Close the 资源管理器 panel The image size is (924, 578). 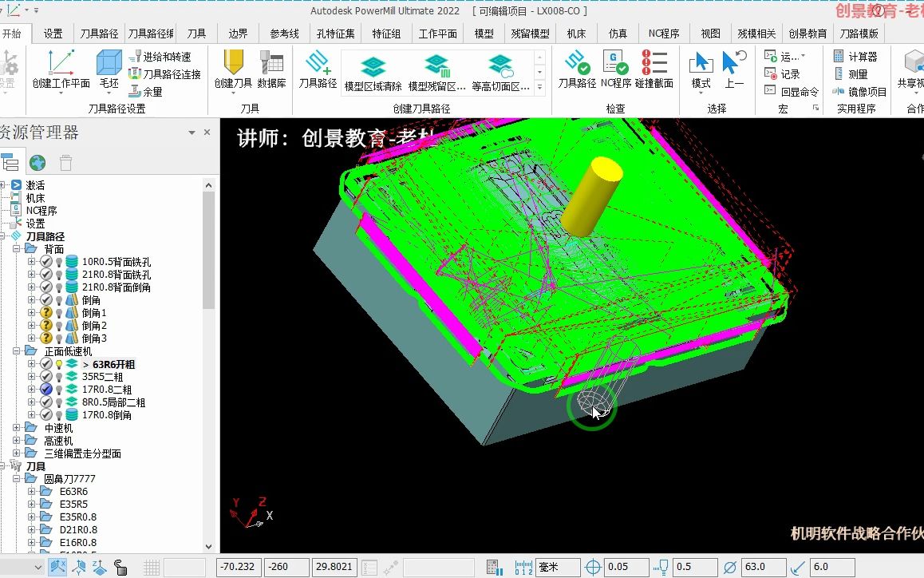[x=207, y=132]
